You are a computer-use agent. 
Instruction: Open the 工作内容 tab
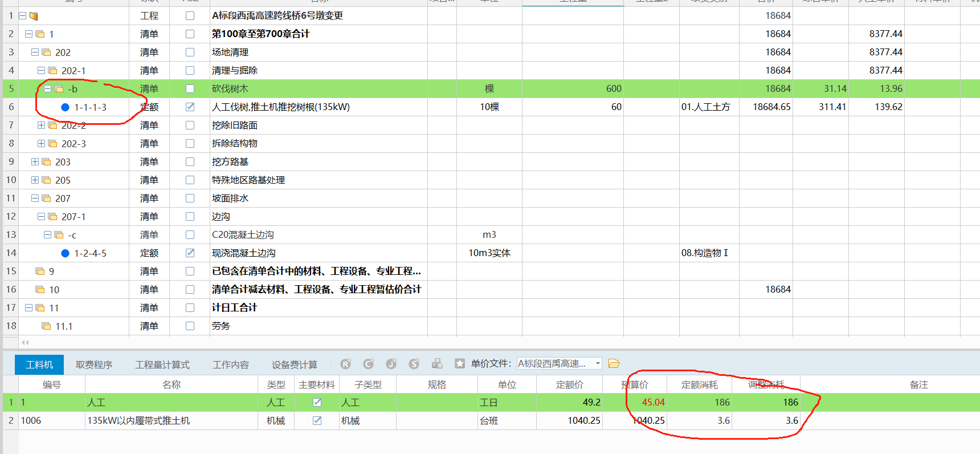(231, 364)
